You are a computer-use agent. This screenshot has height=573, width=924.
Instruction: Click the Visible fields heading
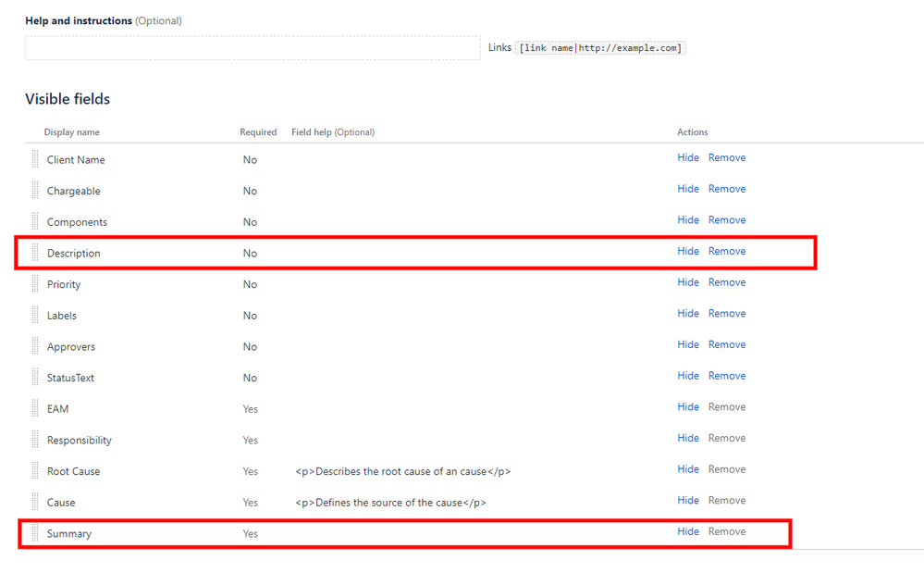coord(68,99)
